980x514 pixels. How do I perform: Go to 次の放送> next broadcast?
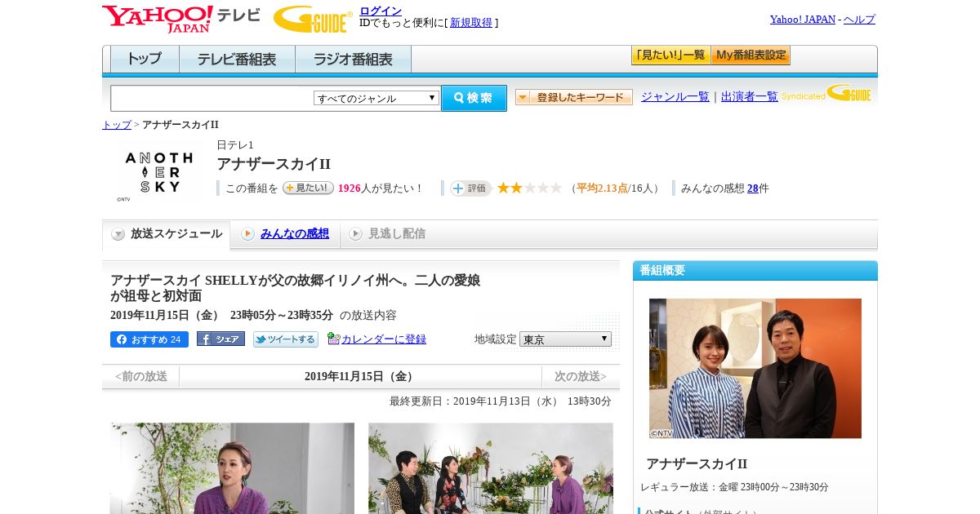coord(581,376)
